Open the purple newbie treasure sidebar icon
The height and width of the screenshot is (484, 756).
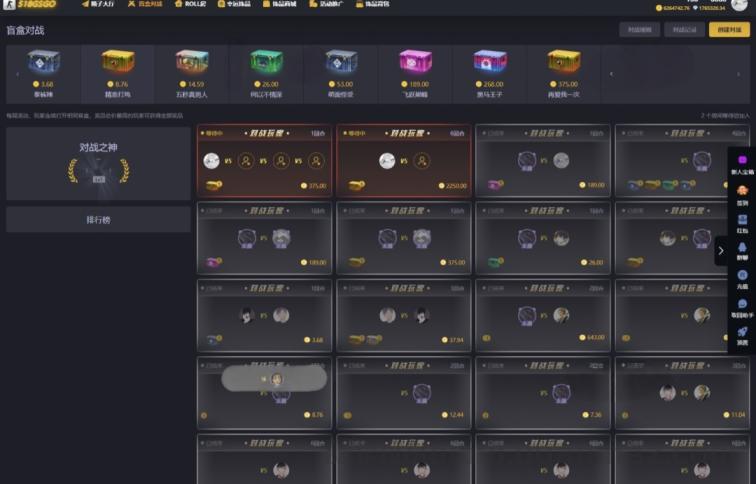pos(742,164)
